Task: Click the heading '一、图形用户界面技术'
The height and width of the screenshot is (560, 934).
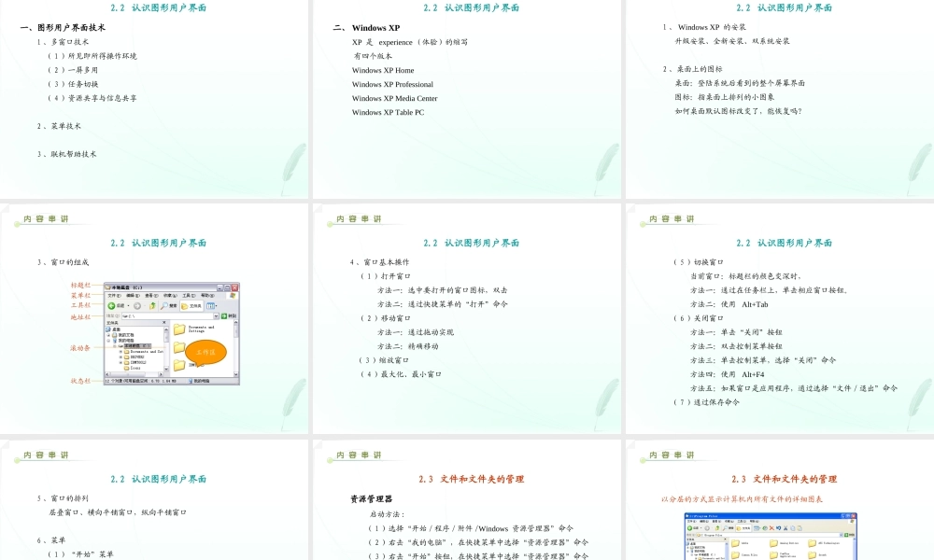Action: (x=63, y=27)
